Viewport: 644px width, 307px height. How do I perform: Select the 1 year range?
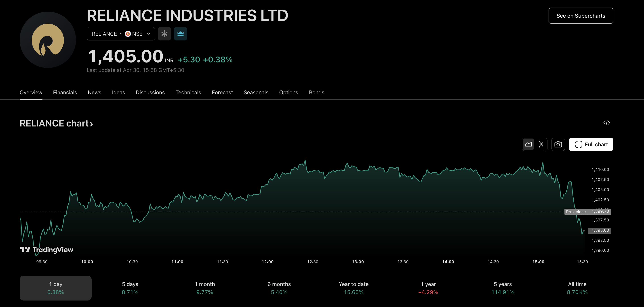(x=428, y=288)
